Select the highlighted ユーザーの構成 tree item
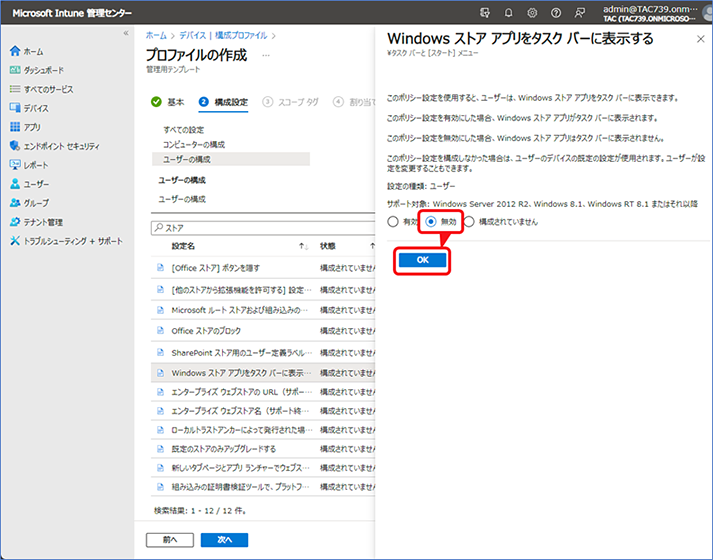 pyautogui.click(x=231, y=159)
